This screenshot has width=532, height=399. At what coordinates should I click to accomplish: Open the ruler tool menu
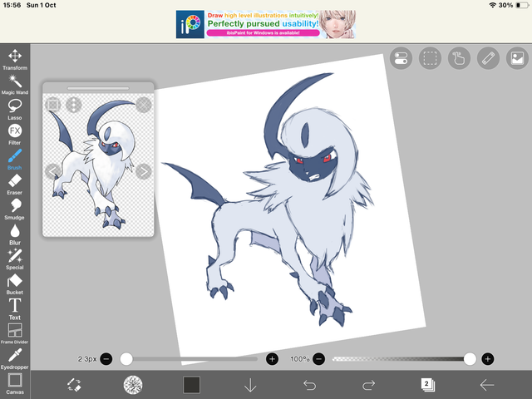coord(488,58)
